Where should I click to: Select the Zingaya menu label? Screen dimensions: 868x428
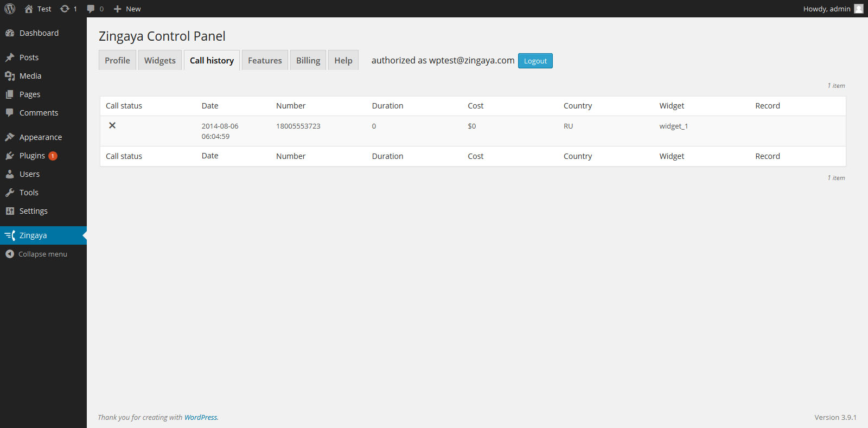pyautogui.click(x=33, y=235)
